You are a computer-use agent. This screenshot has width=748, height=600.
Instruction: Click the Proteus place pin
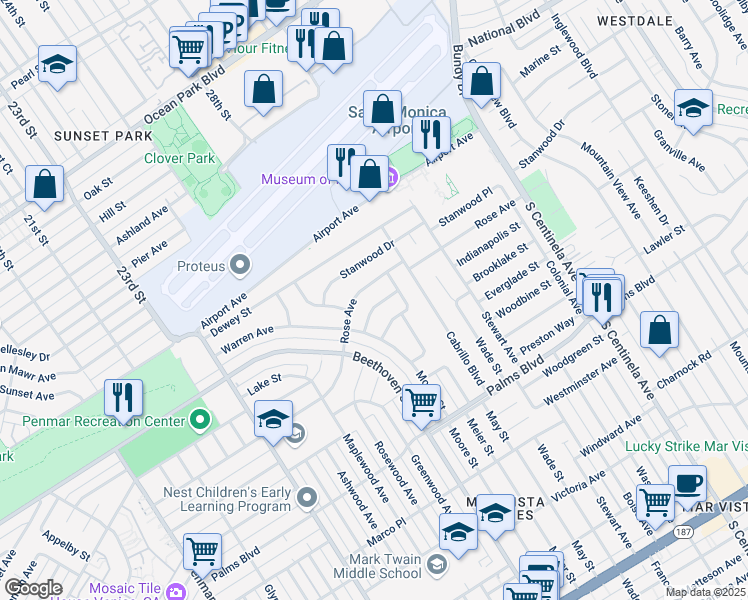[x=240, y=265]
